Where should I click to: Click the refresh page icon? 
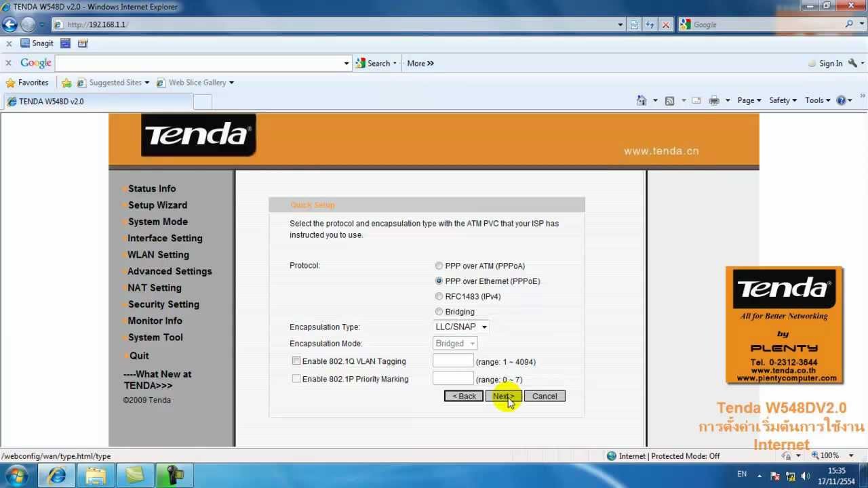[650, 24]
